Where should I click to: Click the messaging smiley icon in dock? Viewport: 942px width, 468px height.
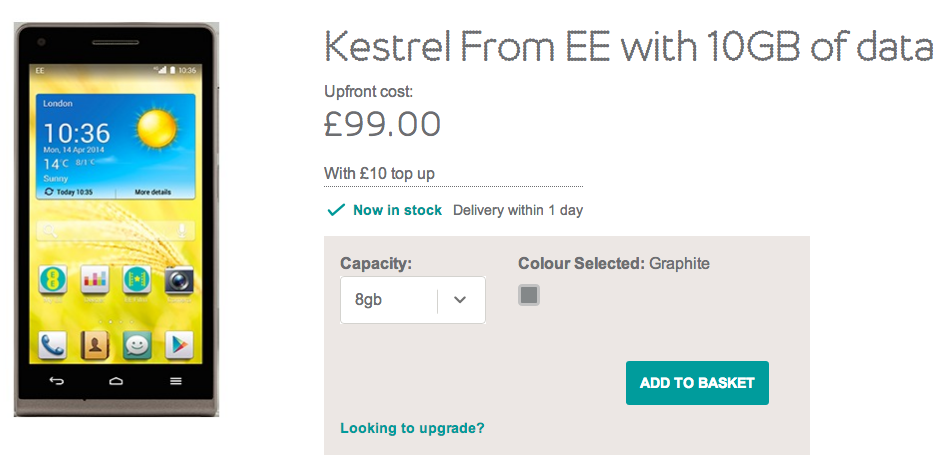pos(137,345)
